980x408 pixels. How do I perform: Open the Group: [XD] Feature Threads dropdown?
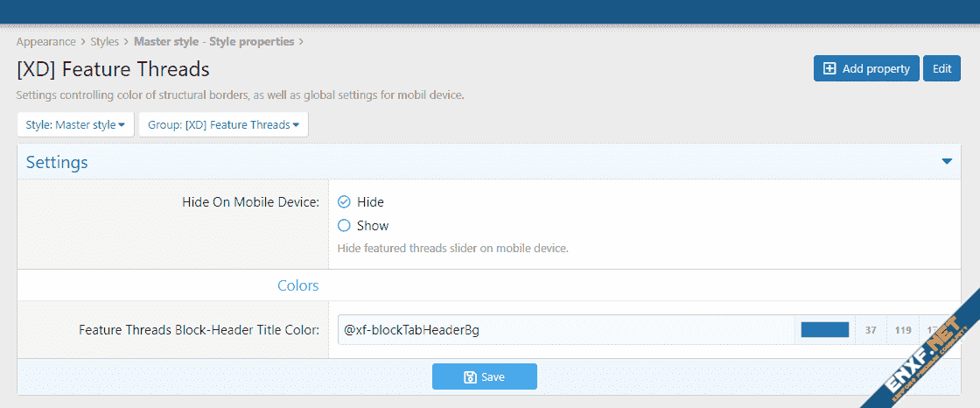223,125
